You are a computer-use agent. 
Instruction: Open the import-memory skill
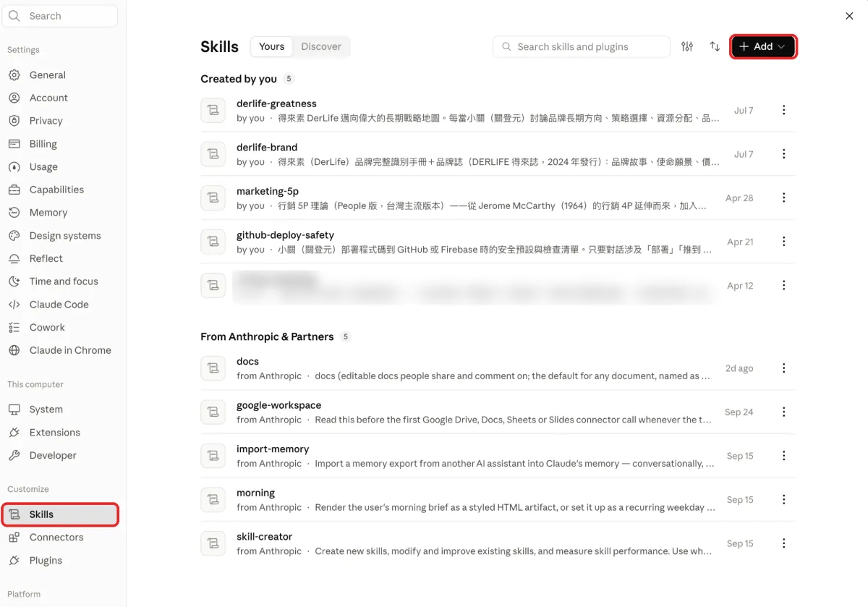(498, 456)
